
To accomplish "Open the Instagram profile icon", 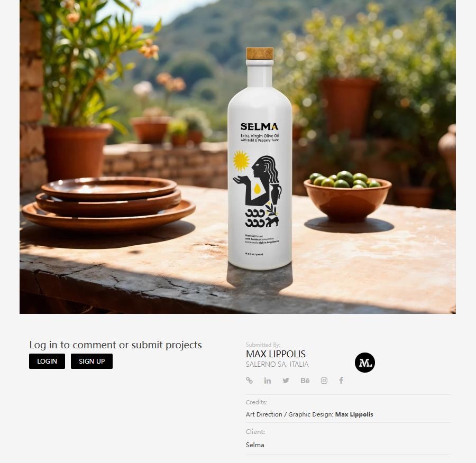I will pos(324,381).
